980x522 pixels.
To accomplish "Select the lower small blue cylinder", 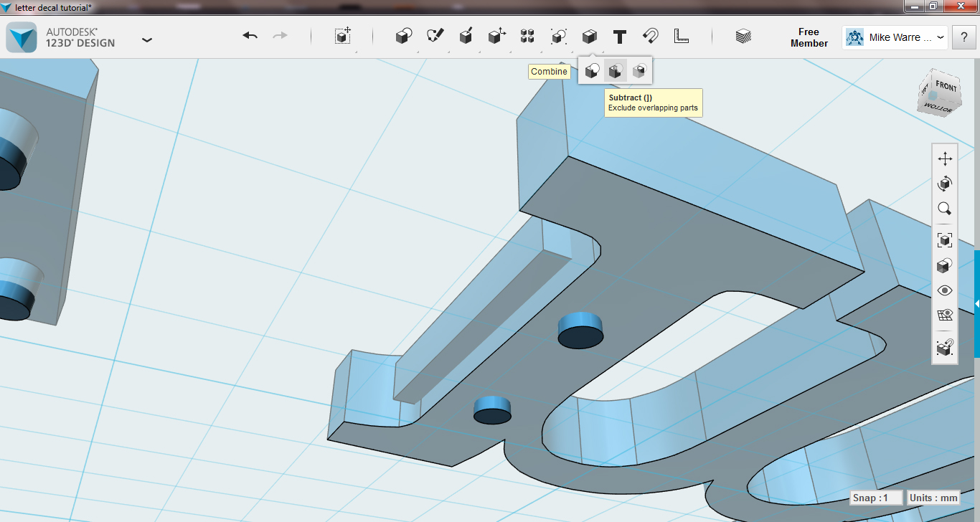I will [492, 410].
